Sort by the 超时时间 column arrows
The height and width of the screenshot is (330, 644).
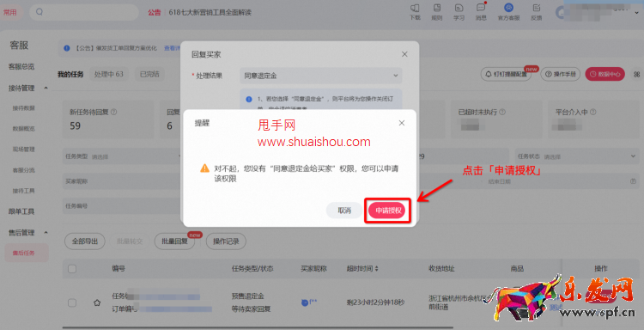pyautogui.click(x=377, y=269)
